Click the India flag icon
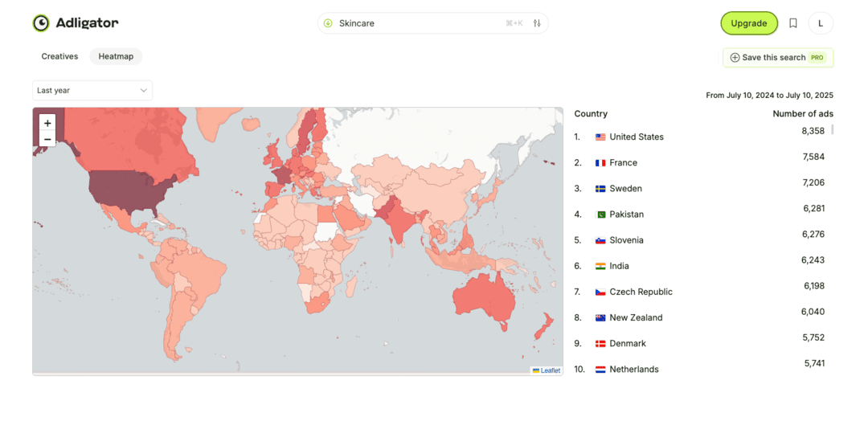 (600, 266)
